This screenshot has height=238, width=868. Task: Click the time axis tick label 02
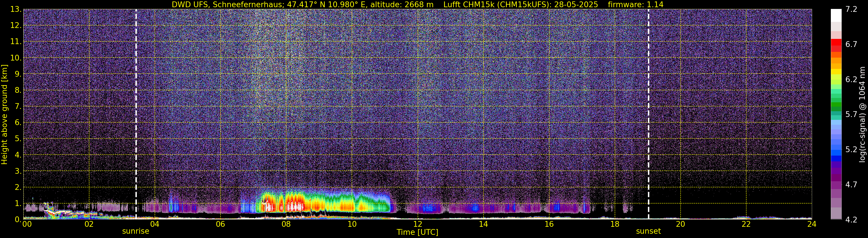(89, 224)
